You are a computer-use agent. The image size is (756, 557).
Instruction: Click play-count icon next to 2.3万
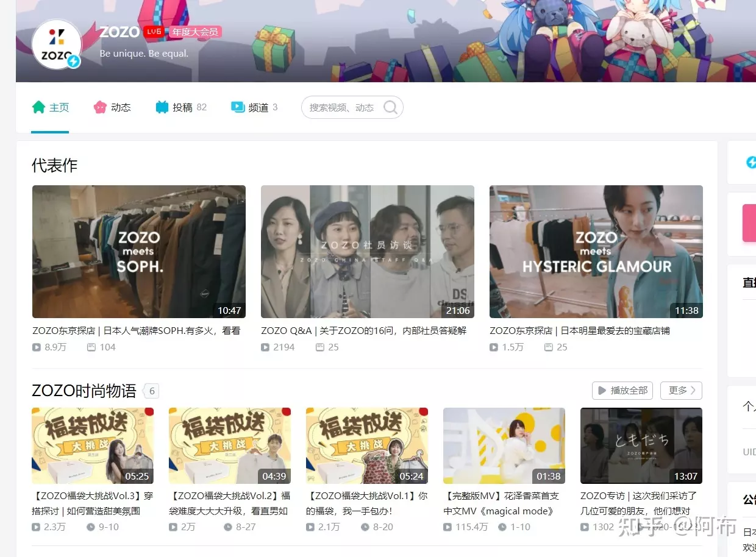[36, 527]
